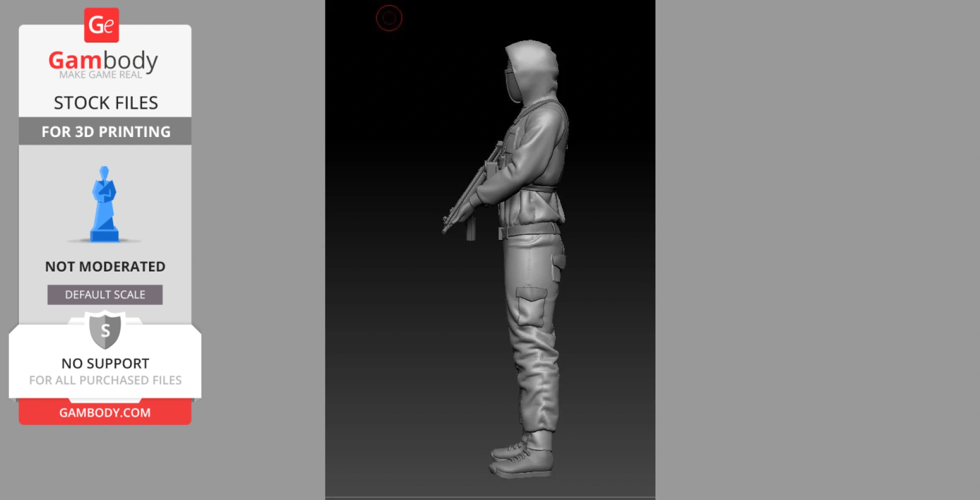Image resolution: width=980 pixels, height=500 pixels.
Task: Click the NOT MODERATED label
Action: [105, 266]
